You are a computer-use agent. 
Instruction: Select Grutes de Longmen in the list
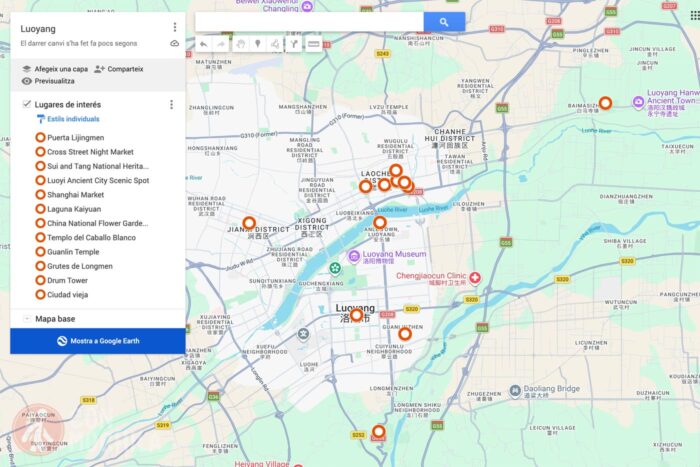[80, 266]
